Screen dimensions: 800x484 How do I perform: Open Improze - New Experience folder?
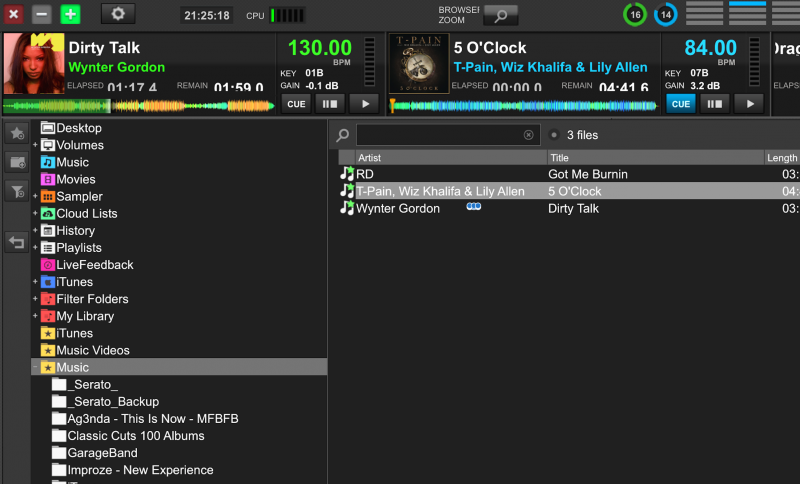(133, 470)
